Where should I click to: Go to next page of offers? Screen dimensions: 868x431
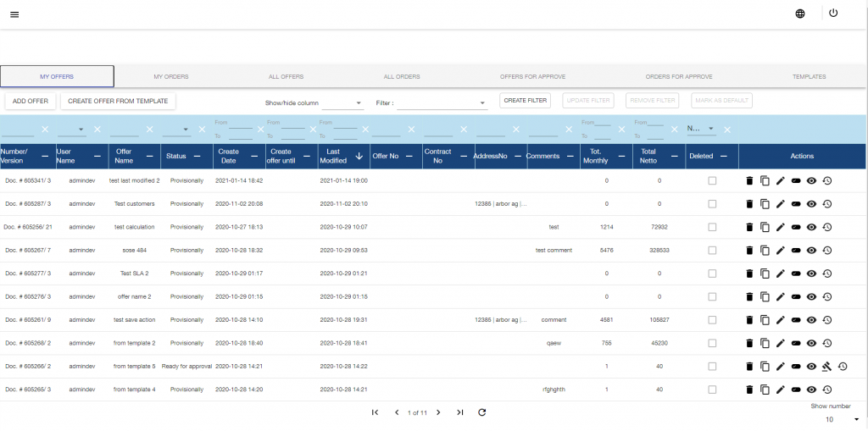438,412
